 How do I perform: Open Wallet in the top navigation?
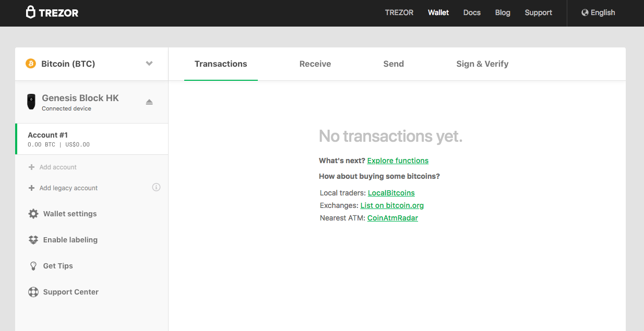(438, 13)
